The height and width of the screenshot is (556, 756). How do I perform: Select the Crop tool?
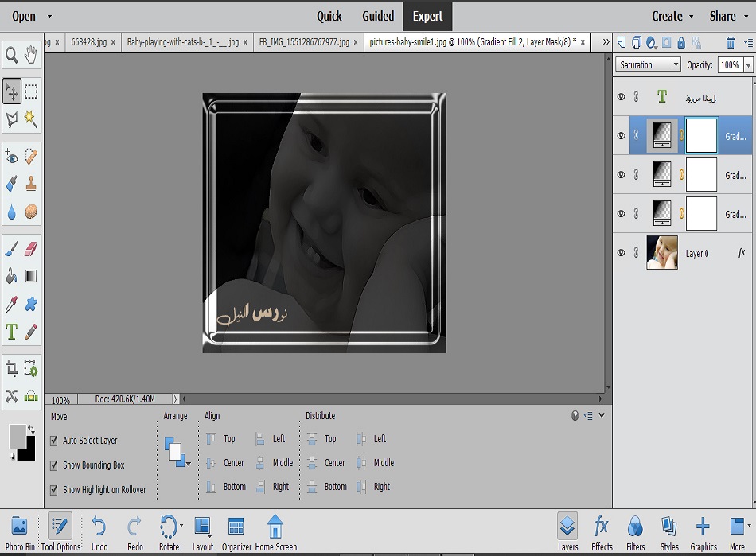coord(12,368)
